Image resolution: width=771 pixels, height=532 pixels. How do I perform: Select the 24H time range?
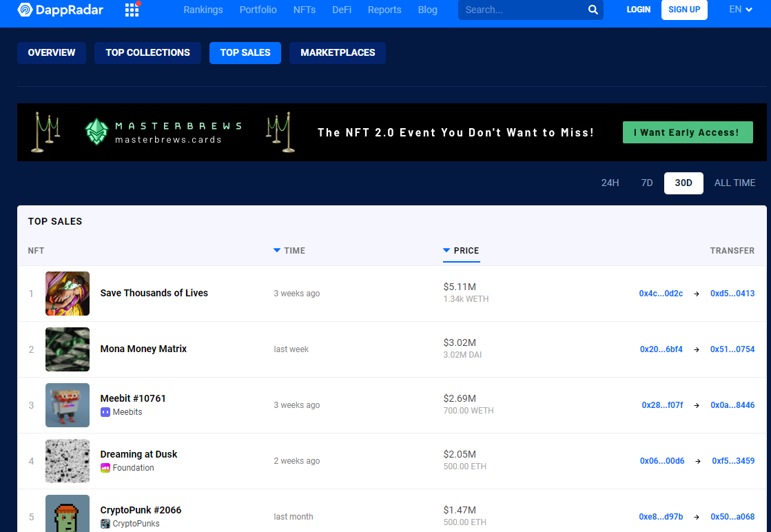coord(610,183)
